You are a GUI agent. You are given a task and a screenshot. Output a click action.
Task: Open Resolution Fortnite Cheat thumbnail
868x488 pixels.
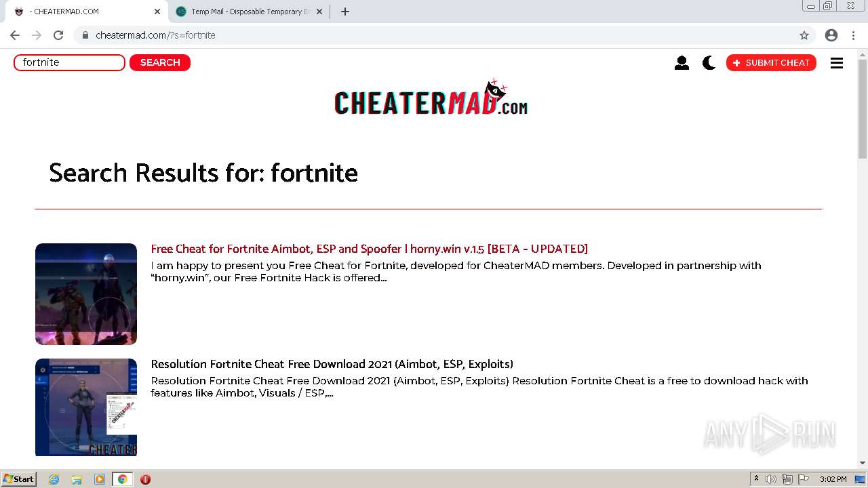(x=86, y=407)
